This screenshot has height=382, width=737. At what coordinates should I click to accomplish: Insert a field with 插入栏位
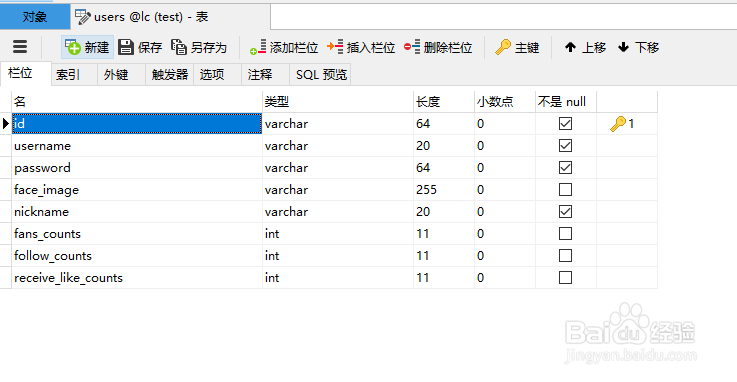coord(361,47)
